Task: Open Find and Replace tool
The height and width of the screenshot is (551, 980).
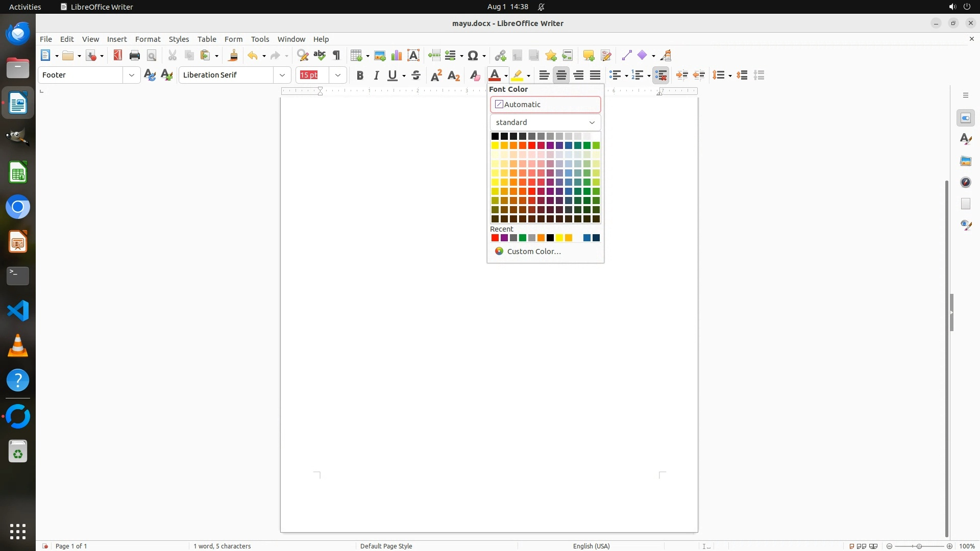Action: pos(303,56)
